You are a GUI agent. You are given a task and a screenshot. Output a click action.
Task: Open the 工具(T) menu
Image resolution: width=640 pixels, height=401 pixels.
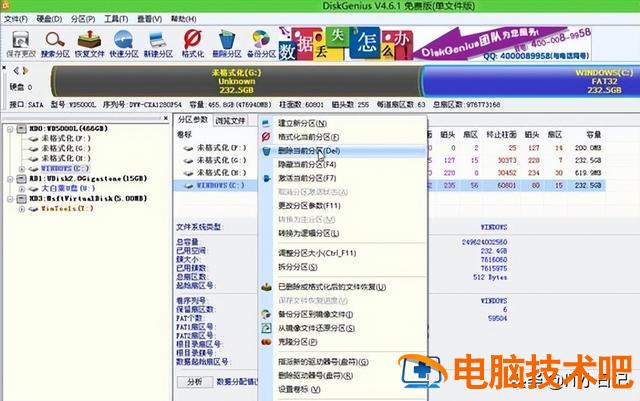116,19
